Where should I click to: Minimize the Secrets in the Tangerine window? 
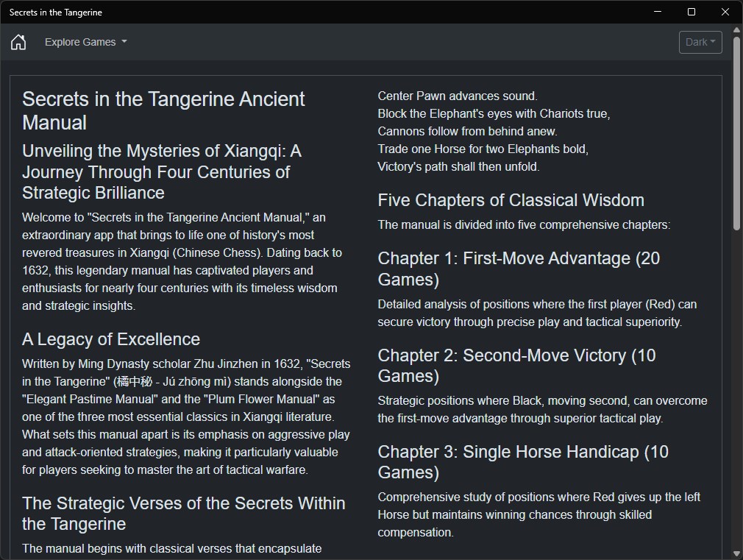658,12
